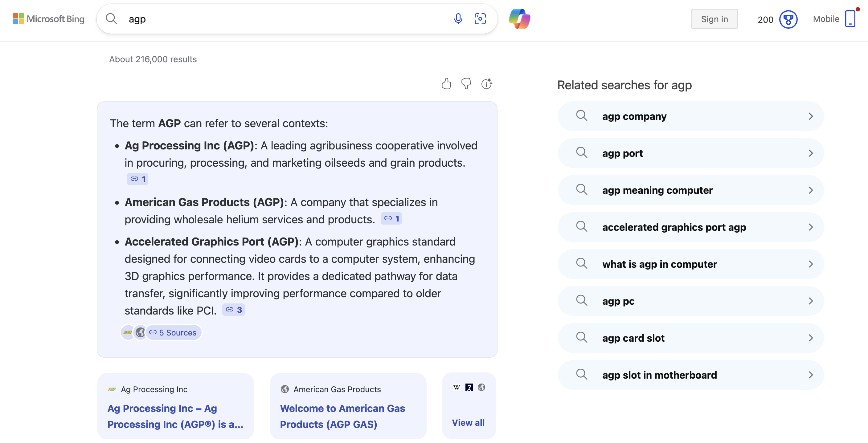Give thumbs down to the answer
This screenshot has height=443, width=868.
466,83
